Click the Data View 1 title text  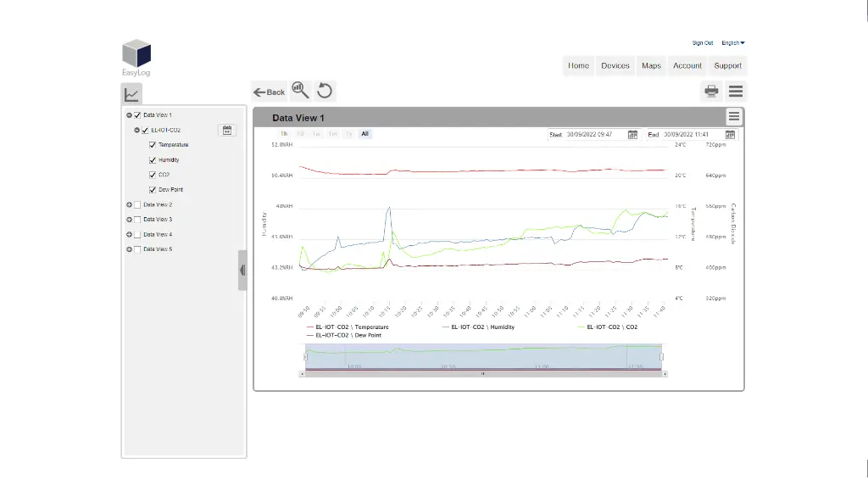coord(298,118)
